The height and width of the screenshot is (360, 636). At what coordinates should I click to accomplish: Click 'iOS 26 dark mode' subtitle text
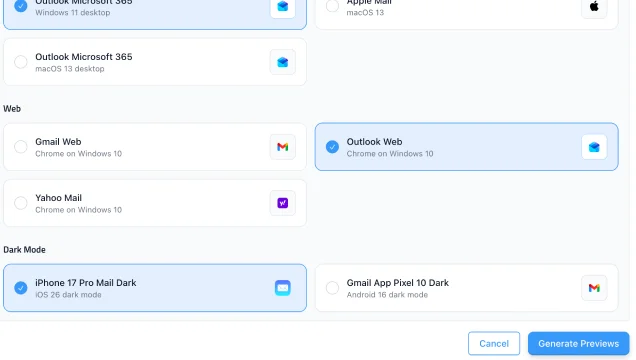pyautogui.click(x=68, y=295)
